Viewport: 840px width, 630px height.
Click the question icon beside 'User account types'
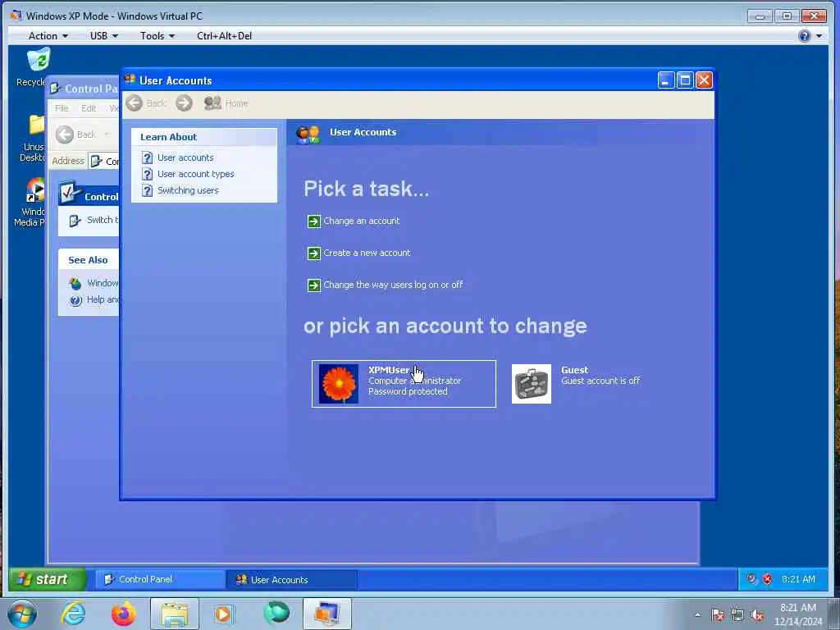tap(148, 174)
